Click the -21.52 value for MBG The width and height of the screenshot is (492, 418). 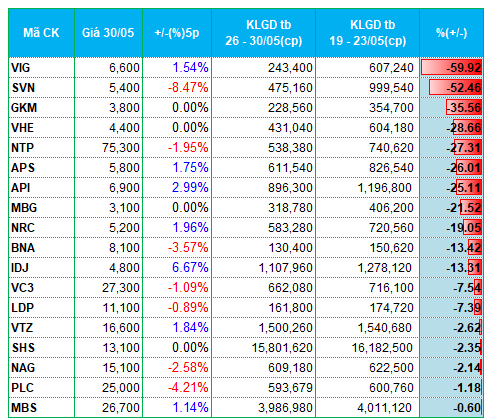click(464, 208)
